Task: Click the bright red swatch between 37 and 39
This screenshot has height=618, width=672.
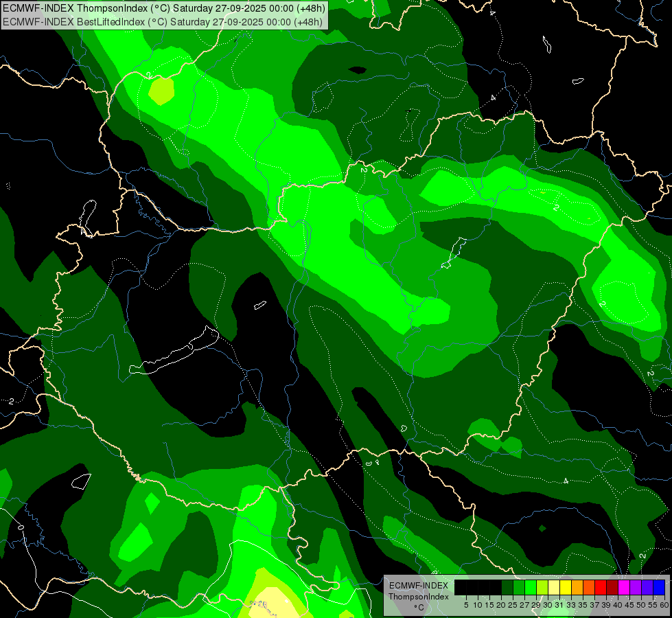Action: pyautogui.click(x=601, y=587)
